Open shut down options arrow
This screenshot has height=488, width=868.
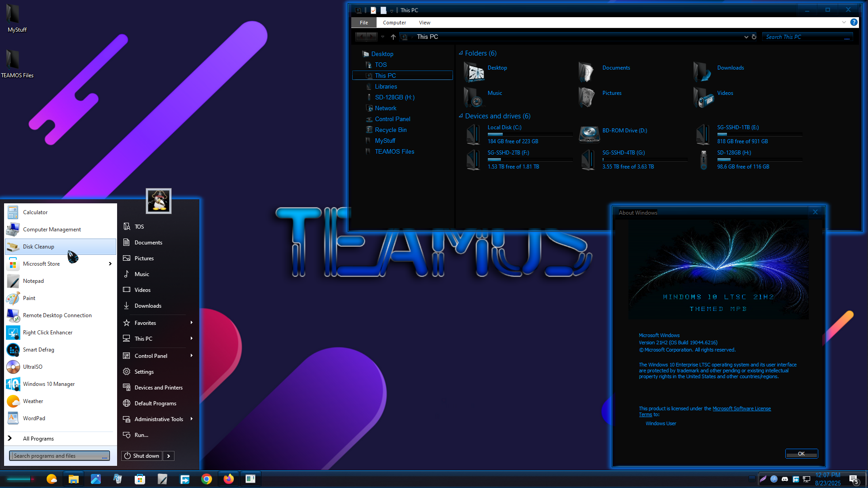coord(169,456)
